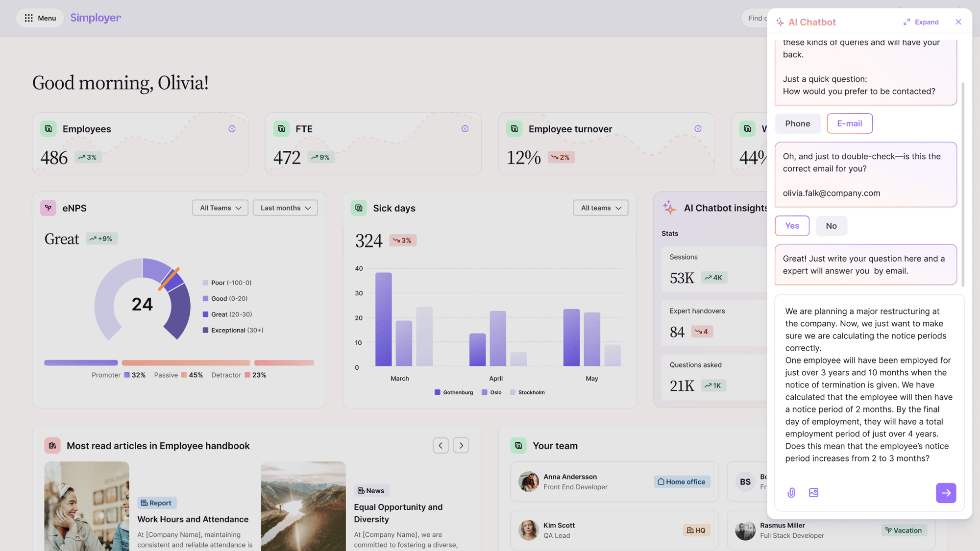Open Work Hours and Attendance article
The height and width of the screenshot is (551, 980).
193,519
